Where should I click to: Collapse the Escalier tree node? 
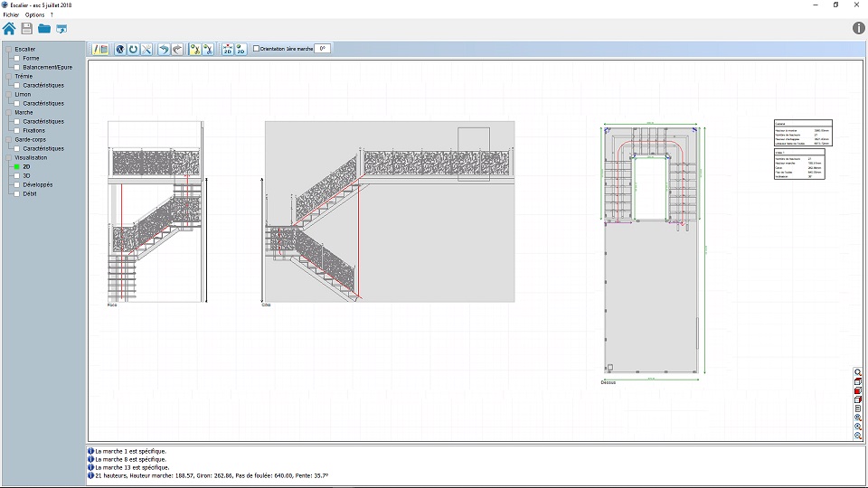tap(9, 50)
